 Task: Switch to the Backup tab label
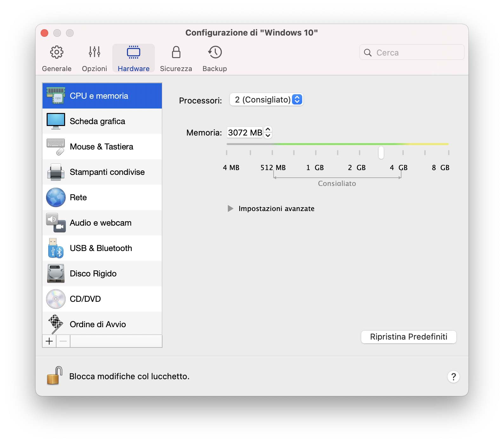(215, 69)
